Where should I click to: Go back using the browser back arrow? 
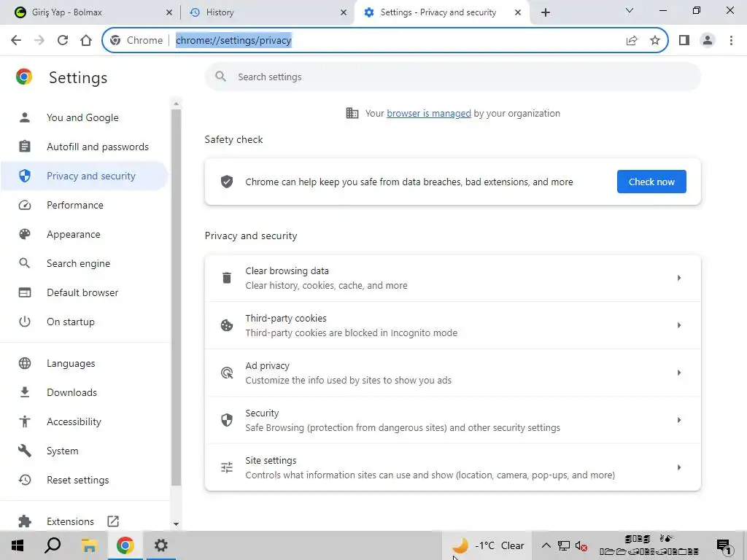16,40
